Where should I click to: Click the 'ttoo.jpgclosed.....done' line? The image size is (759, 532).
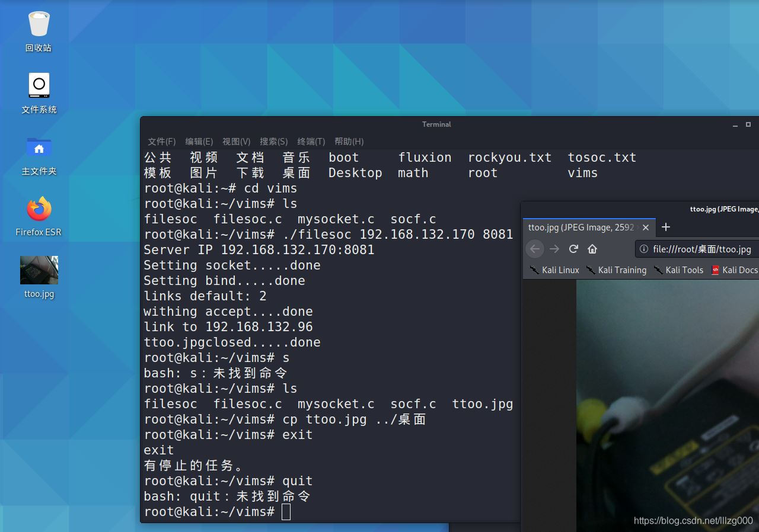click(x=232, y=342)
